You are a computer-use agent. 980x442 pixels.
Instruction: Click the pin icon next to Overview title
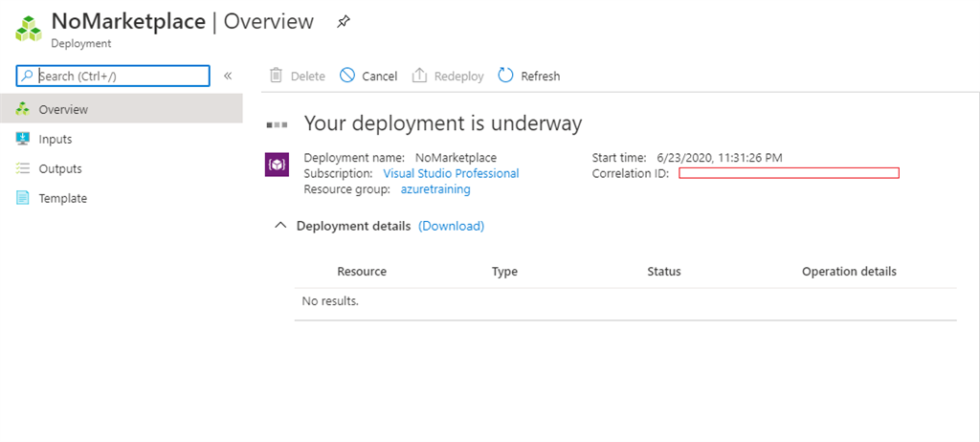344,21
